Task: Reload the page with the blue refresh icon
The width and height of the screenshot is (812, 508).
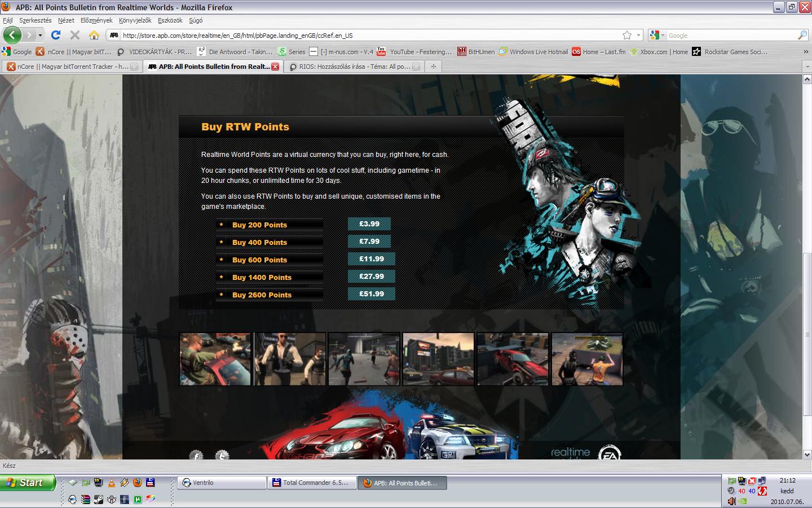Action: [x=56, y=35]
